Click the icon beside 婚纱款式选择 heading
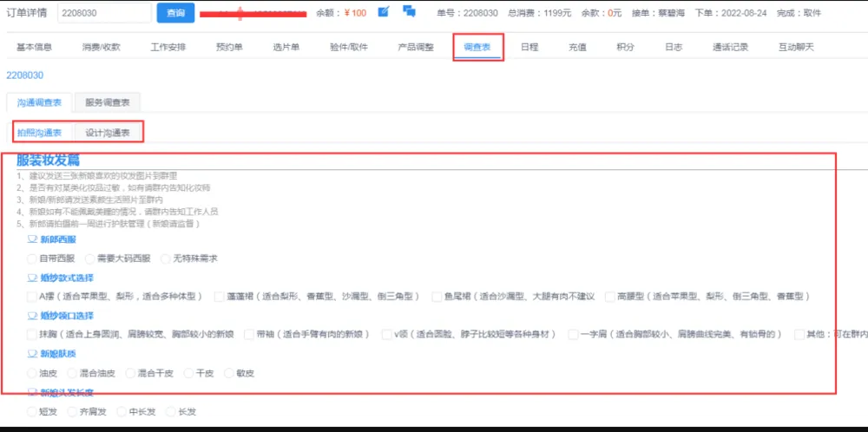This screenshot has height=432, width=868. tap(32, 278)
